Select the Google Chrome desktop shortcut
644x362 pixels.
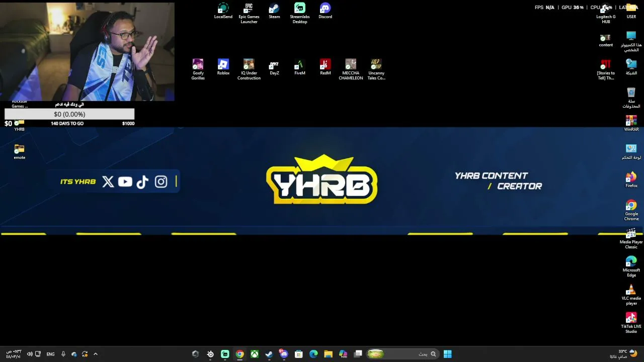(x=631, y=211)
